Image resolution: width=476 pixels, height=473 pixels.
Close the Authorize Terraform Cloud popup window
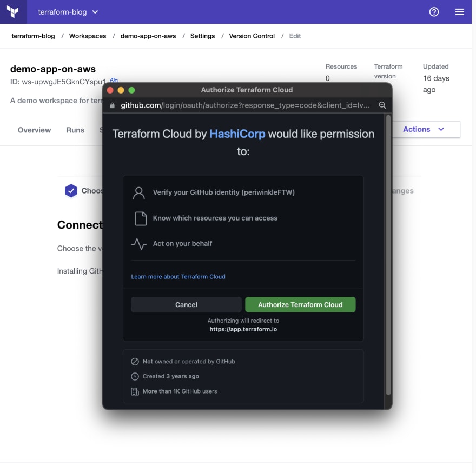[x=110, y=90]
